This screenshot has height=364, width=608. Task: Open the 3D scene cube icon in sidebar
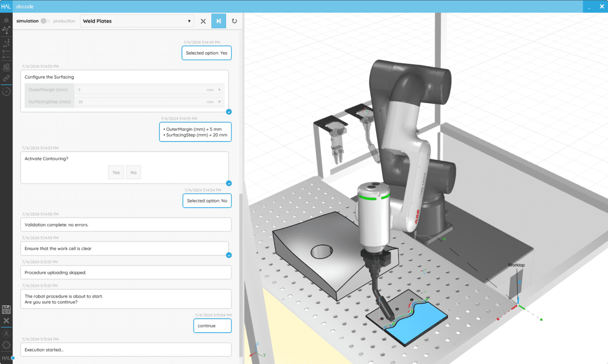click(x=6, y=20)
